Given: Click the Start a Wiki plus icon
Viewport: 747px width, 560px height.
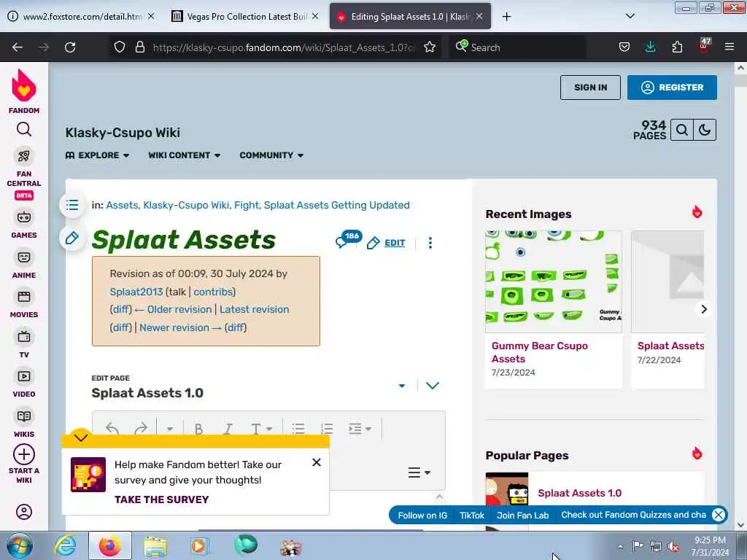Looking at the screenshot, I should pos(24,454).
